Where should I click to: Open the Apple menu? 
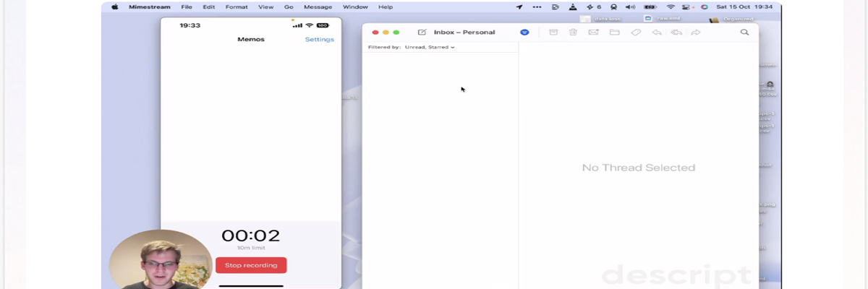[115, 7]
